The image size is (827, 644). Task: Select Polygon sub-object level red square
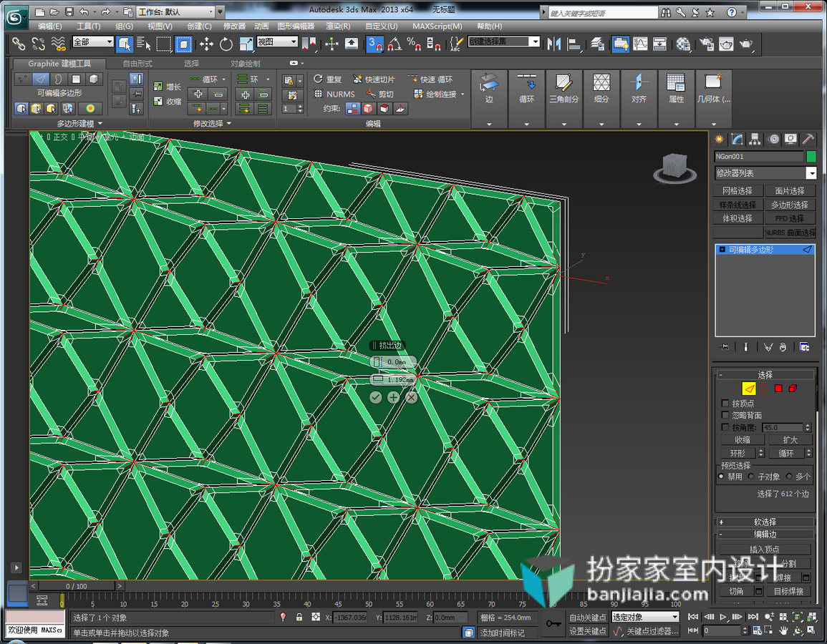click(778, 389)
